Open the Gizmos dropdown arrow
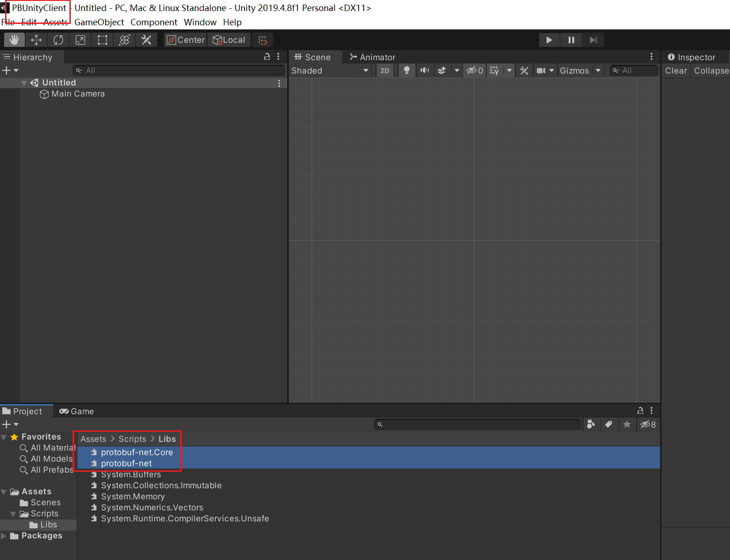This screenshot has width=730, height=560. (598, 71)
